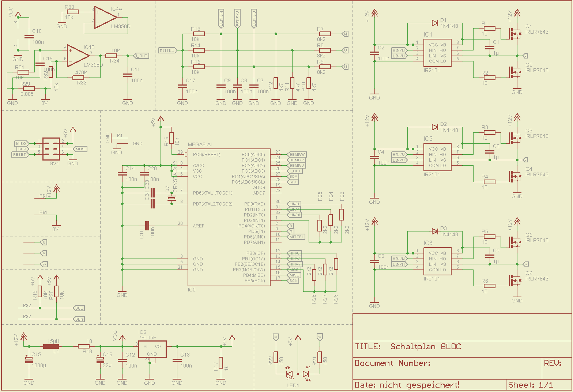Select the IC4B op-amp triangle symbol
573x392 pixels.
point(78,56)
